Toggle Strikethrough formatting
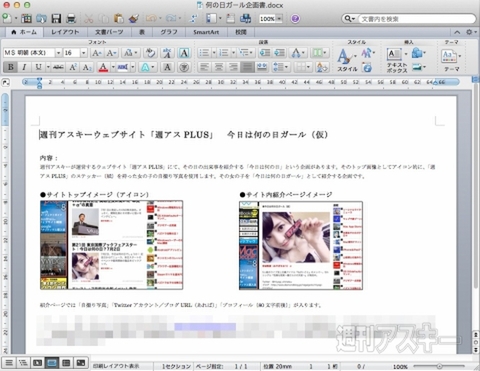480x371 pixels. (58, 67)
